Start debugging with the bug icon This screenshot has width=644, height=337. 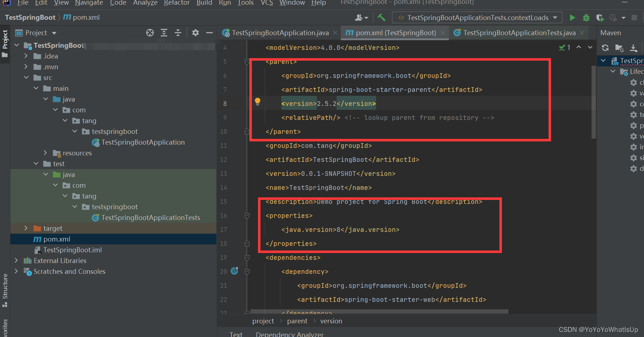coord(586,18)
